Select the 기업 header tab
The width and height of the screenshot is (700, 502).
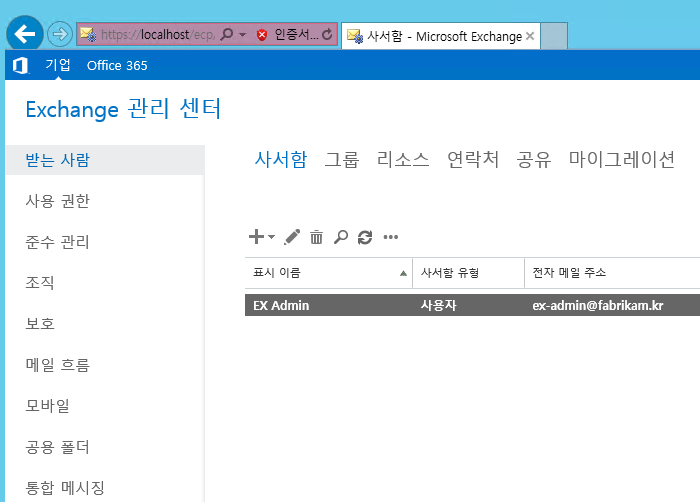58,65
